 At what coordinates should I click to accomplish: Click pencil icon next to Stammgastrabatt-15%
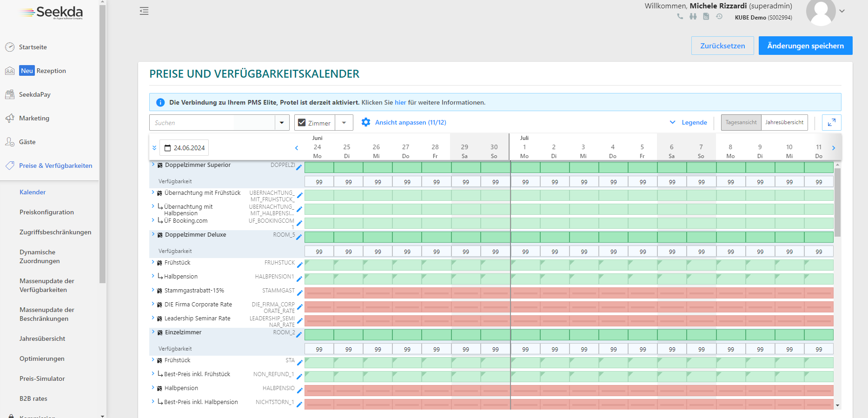[x=299, y=292]
